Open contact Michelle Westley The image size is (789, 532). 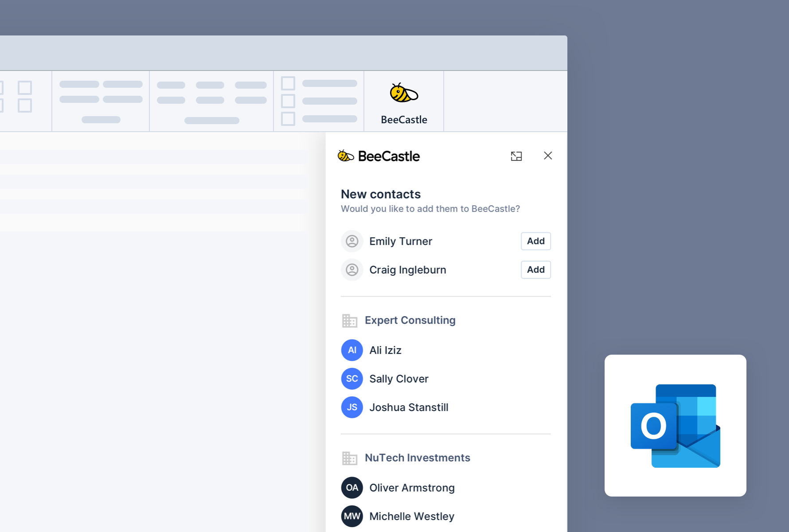click(412, 516)
